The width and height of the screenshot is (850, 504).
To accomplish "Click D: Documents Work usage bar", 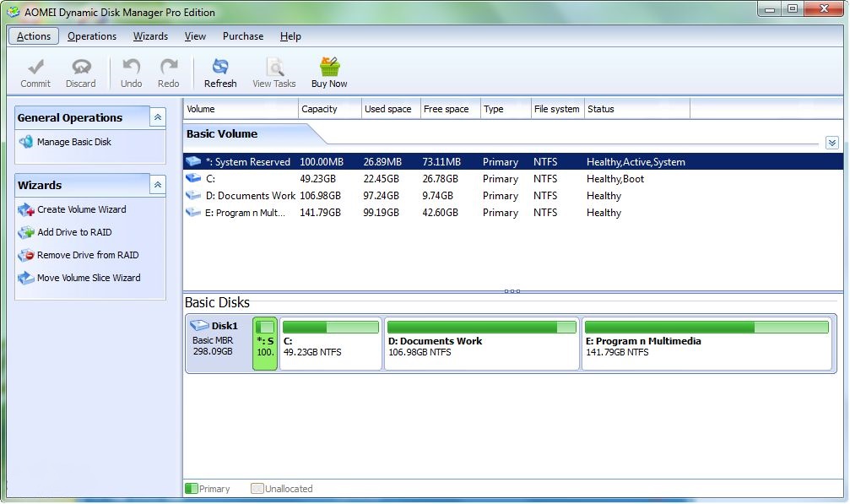I will [x=481, y=327].
